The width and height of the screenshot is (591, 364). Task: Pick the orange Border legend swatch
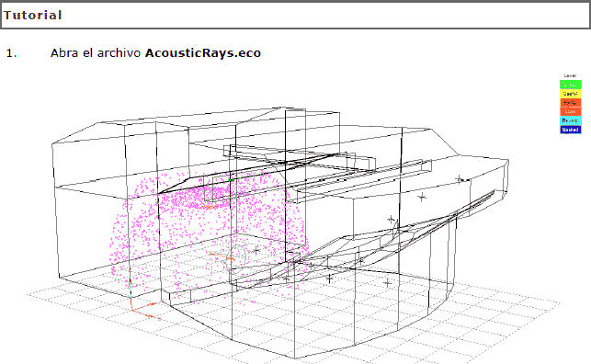pos(570,103)
